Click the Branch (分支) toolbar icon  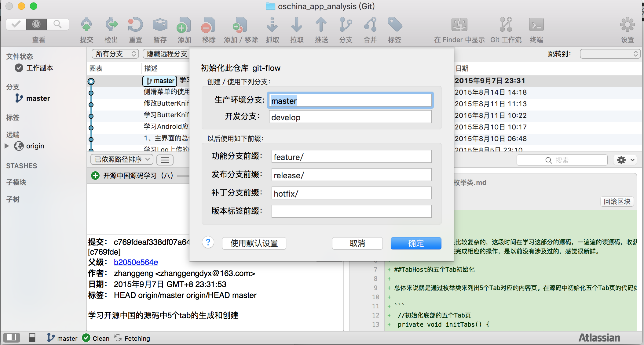click(x=346, y=25)
